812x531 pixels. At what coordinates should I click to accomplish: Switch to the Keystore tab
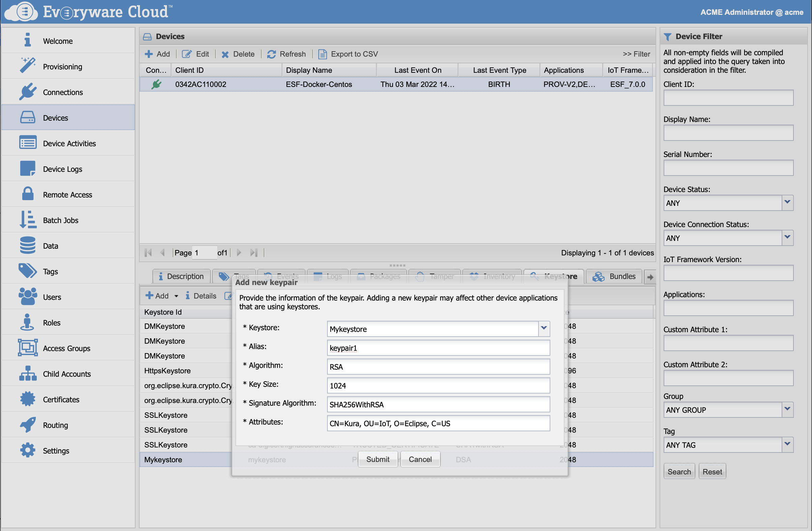point(554,276)
